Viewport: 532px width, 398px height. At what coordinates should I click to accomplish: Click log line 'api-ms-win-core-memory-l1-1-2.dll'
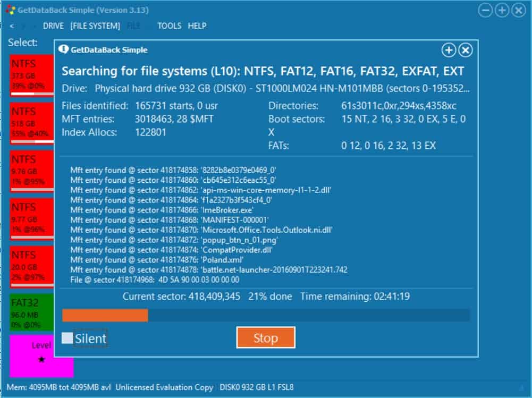[x=200, y=190]
